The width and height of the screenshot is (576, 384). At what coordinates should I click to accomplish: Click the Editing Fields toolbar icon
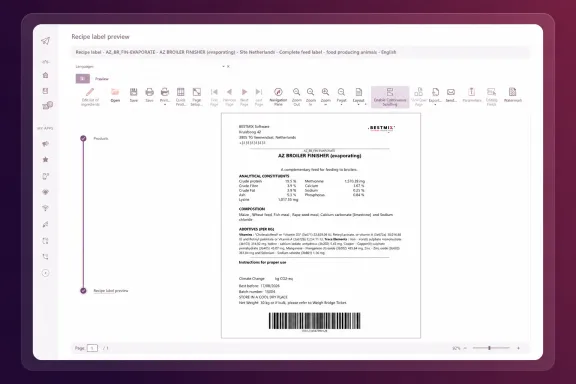pos(491,92)
